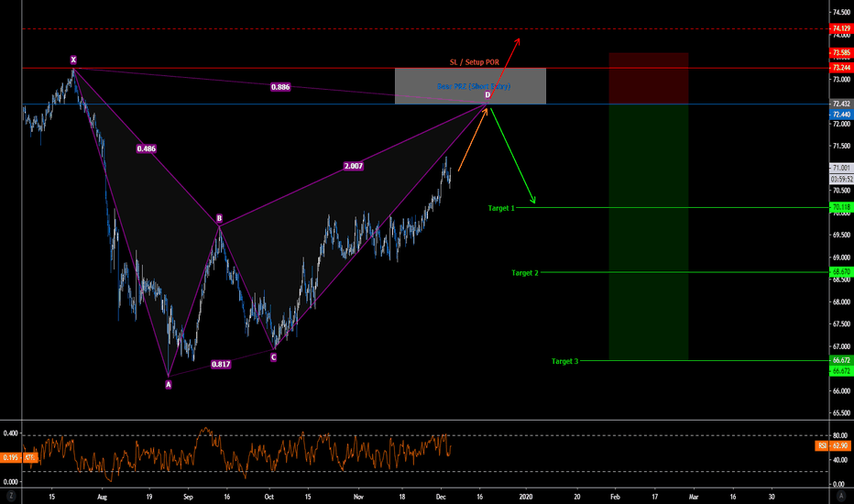Click the A point marker of the pattern
Image resolution: width=854 pixels, height=504 pixels.
[x=168, y=385]
